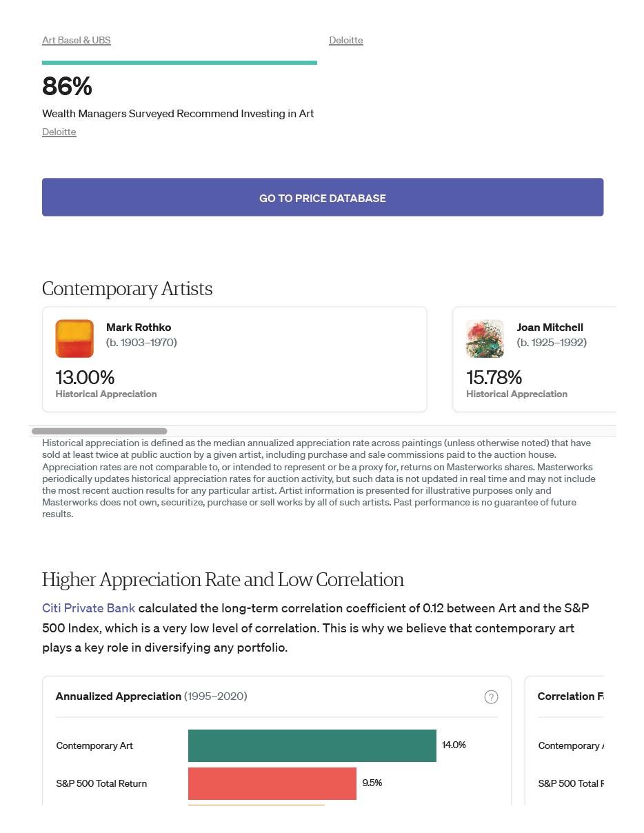Screen dimensions: 644x833
Task: Click Mark Rothko's 13.00% appreciation figure
Action: 85,377
